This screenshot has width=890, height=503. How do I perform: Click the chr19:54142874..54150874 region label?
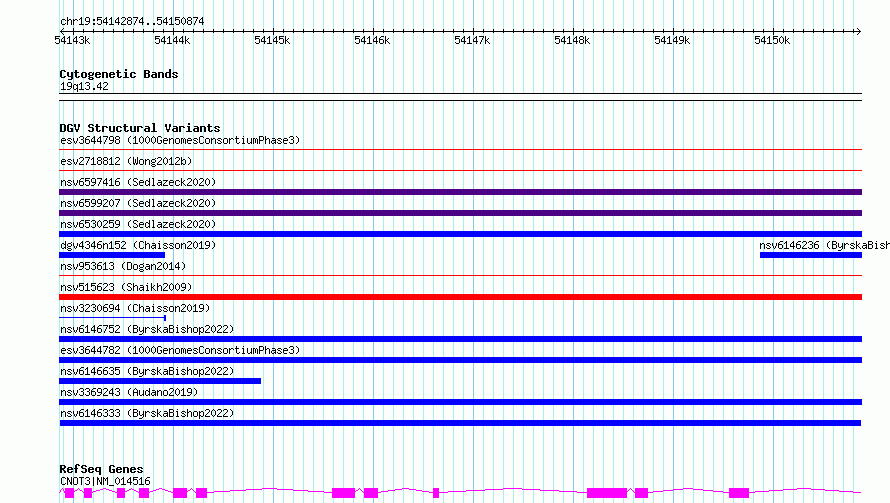tap(132, 21)
